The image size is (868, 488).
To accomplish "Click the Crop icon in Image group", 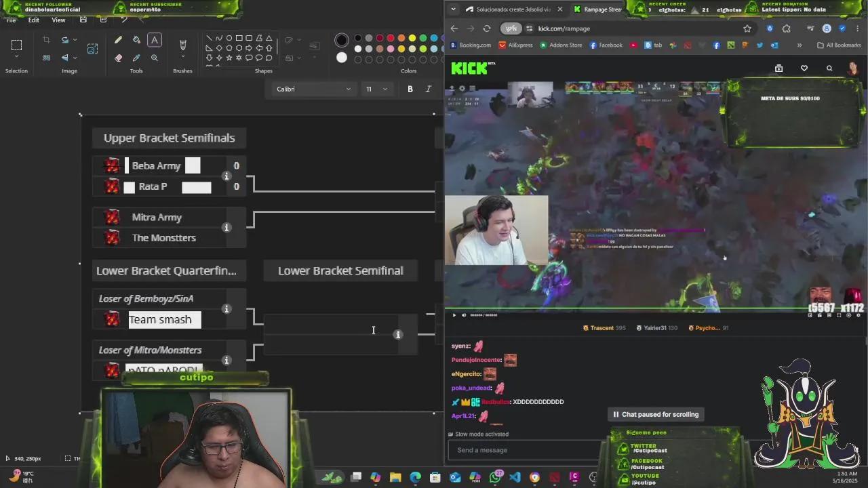I will point(46,40).
